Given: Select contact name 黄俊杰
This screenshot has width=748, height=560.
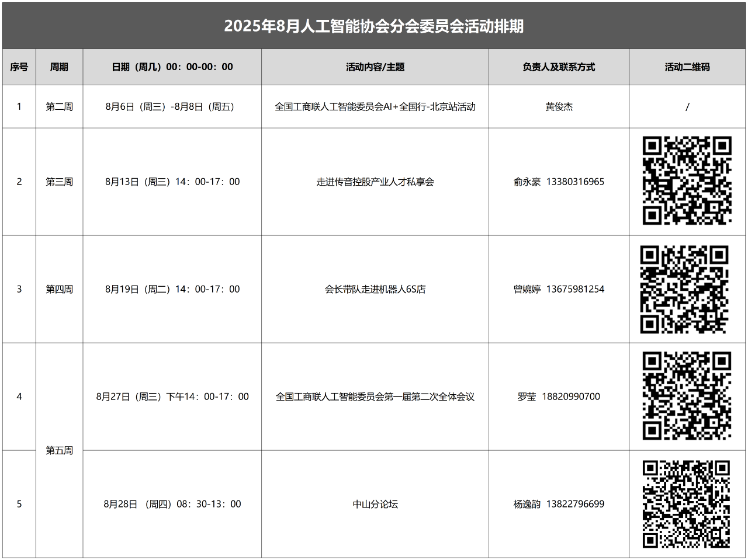Looking at the screenshot, I should pos(559,107).
